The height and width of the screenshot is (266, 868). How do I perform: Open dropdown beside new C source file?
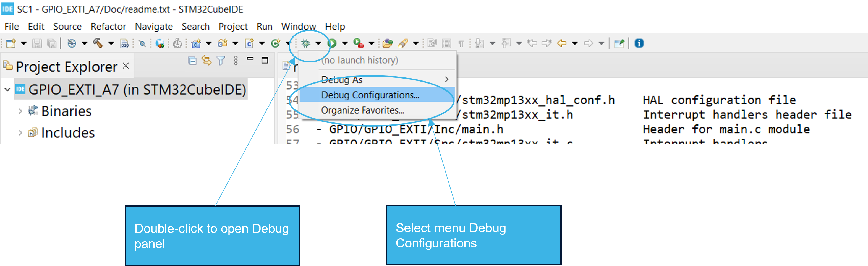coord(262,43)
